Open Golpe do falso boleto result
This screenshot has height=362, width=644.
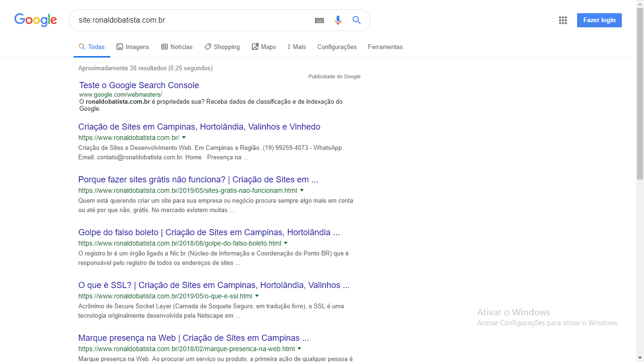(209, 232)
